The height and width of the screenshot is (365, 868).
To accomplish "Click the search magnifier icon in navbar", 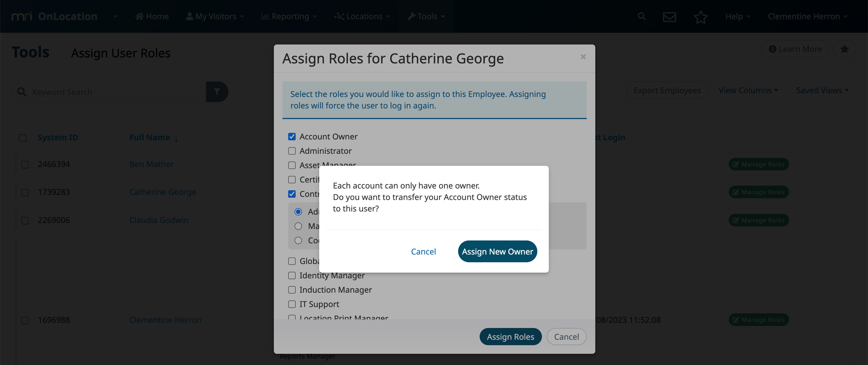I will click(641, 16).
